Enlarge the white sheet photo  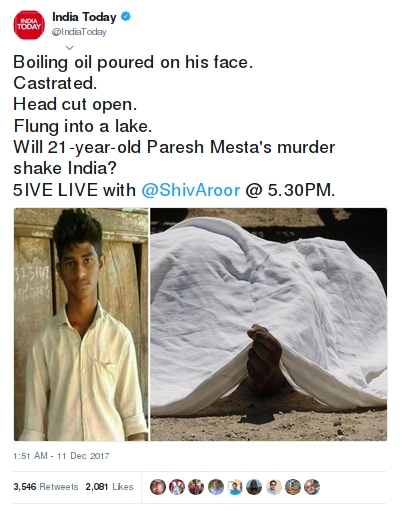(x=269, y=324)
